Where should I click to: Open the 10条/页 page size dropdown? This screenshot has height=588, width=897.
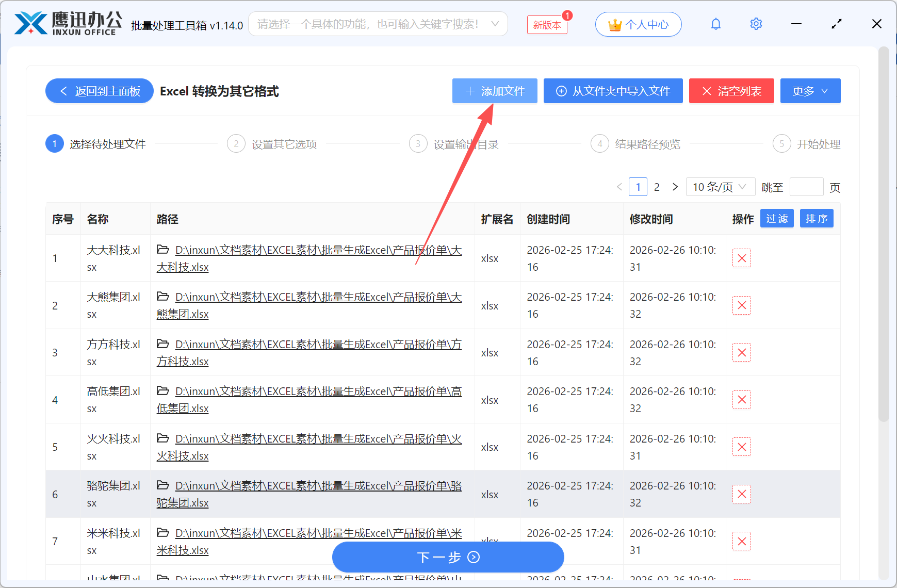pos(720,187)
